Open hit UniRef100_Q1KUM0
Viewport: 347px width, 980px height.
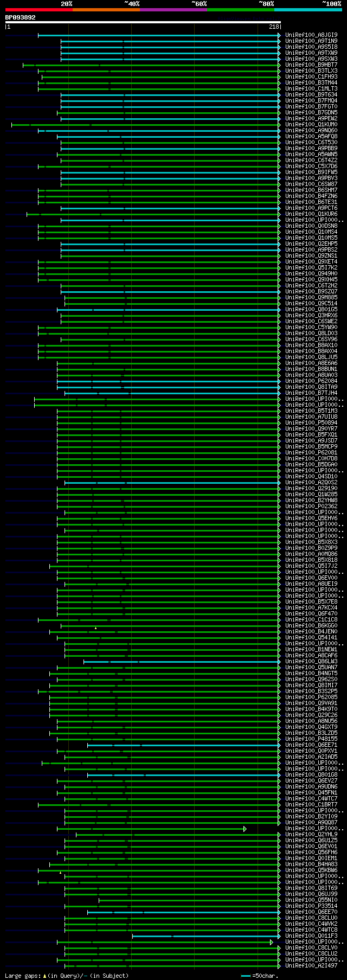point(311,125)
